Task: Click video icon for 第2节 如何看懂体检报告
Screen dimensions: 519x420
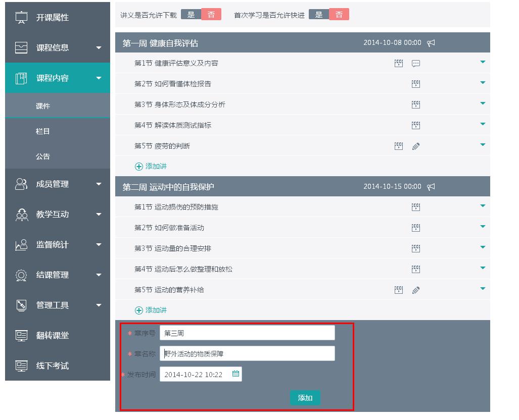Action: (x=416, y=84)
